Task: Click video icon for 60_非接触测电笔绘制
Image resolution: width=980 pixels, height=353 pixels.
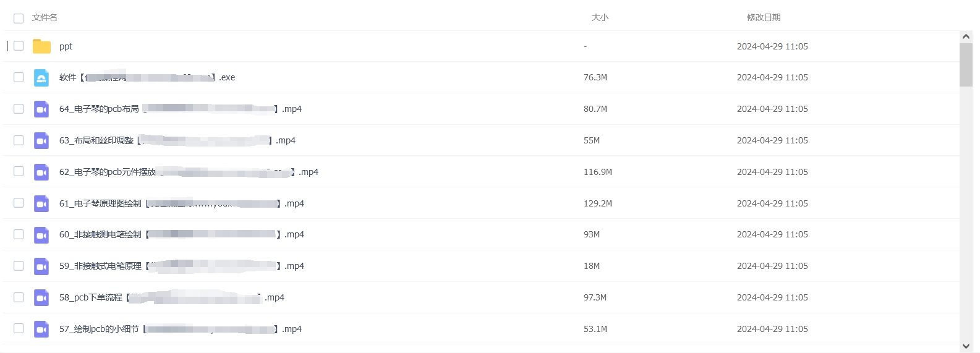Action: click(41, 234)
